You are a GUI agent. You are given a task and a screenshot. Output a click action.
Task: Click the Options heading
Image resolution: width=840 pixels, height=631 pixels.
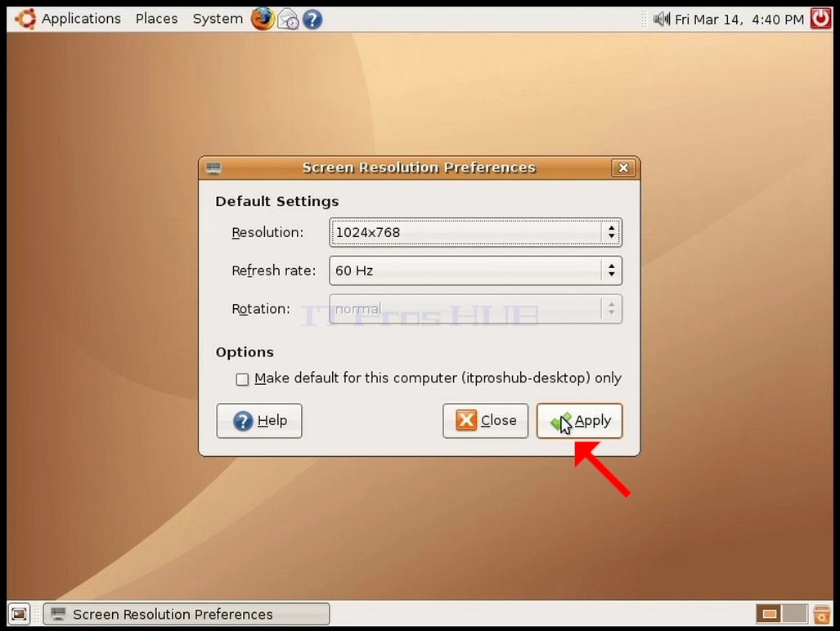[245, 352]
